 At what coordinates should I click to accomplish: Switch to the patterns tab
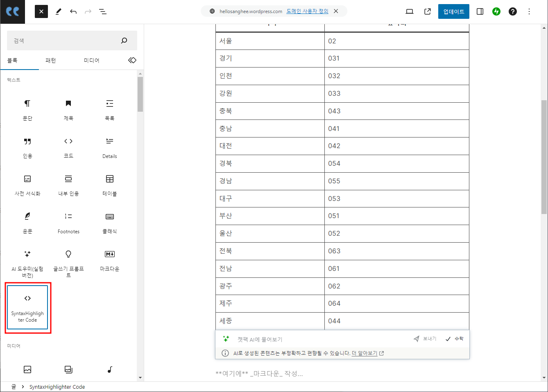[x=50, y=60]
